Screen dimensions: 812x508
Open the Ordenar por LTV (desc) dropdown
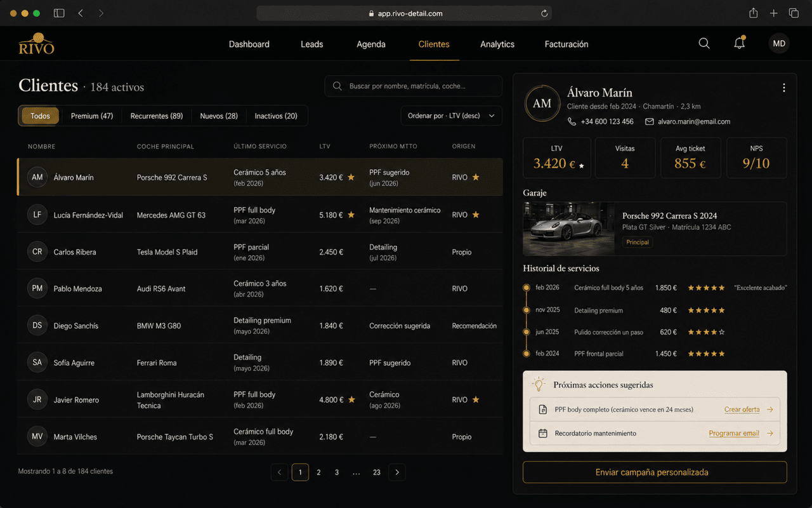click(451, 116)
